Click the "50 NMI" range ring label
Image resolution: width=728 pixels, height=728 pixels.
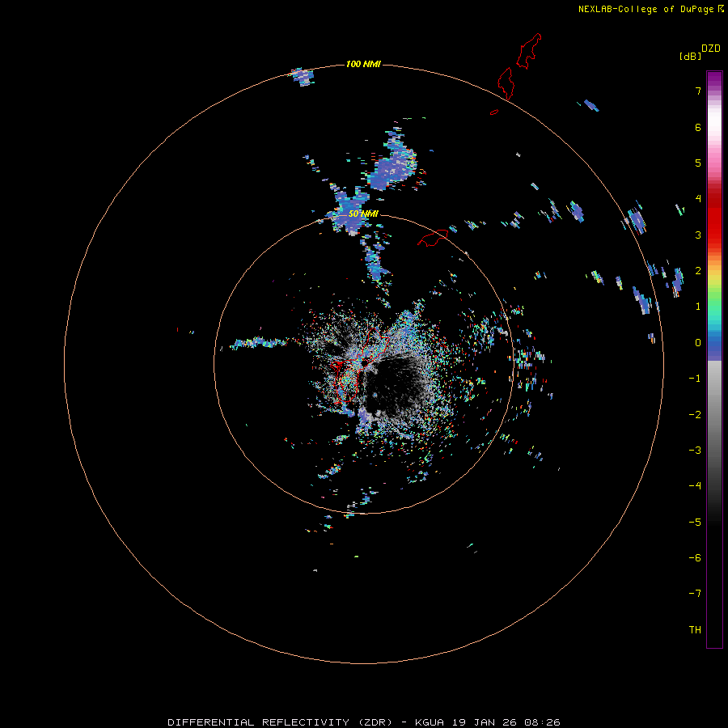click(363, 214)
